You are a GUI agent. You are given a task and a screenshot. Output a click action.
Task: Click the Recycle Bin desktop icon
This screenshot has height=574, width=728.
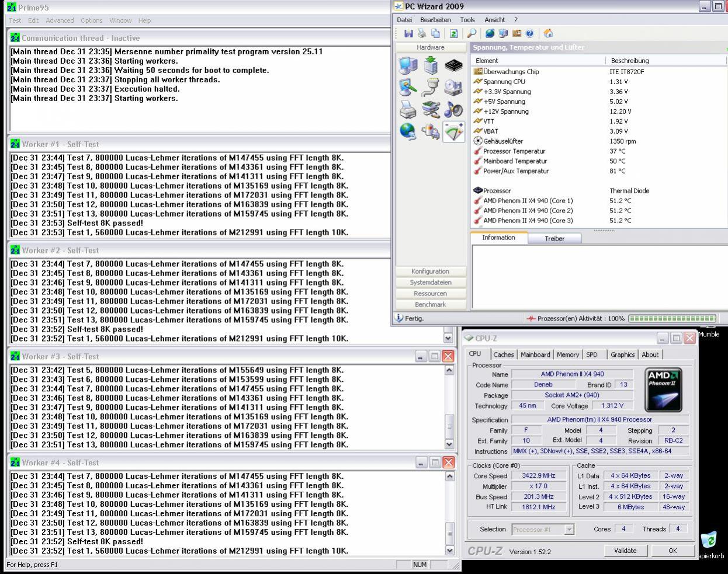point(709,540)
